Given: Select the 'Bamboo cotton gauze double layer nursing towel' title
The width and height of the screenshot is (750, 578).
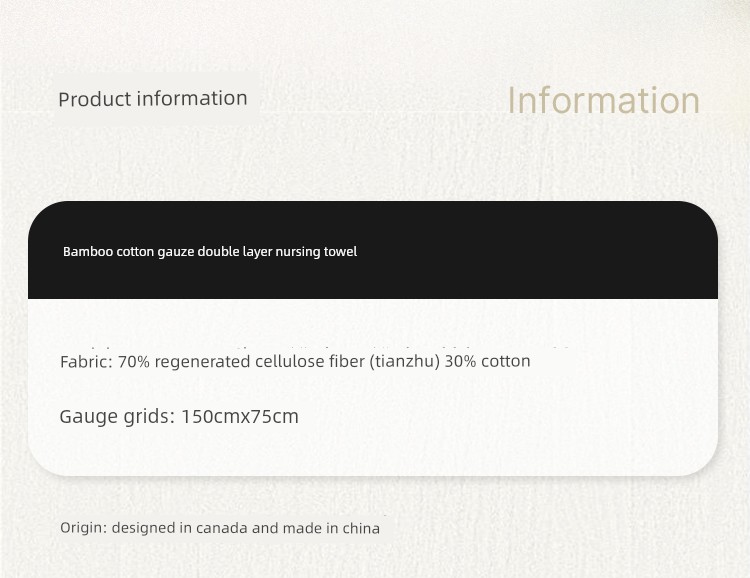Looking at the screenshot, I should 210,252.
